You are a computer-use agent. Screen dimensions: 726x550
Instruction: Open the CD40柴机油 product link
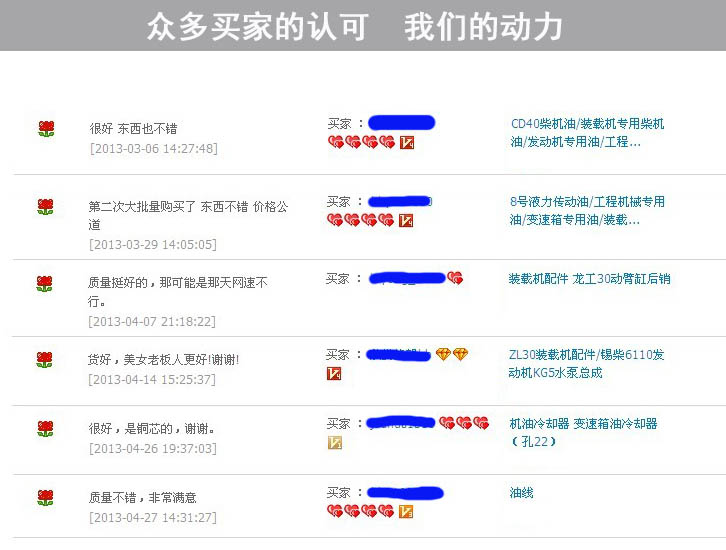click(x=588, y=133)
